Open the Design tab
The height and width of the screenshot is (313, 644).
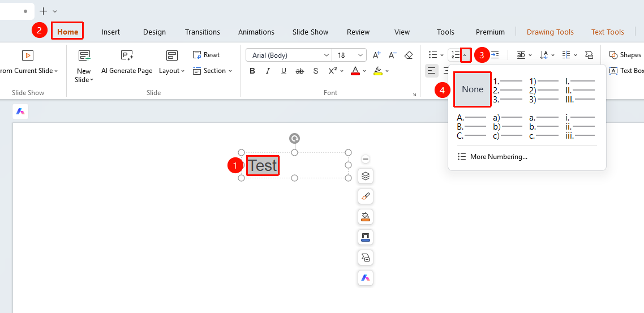(x=154, y=32)
